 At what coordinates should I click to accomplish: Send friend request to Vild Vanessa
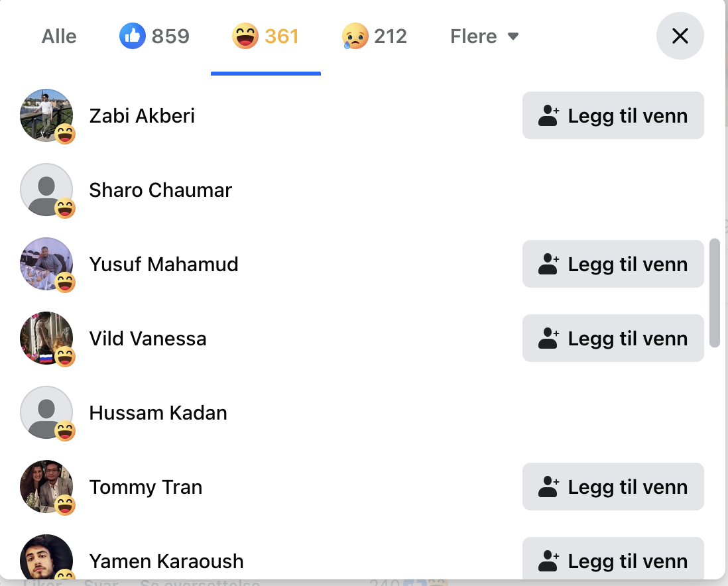point(613,338)
